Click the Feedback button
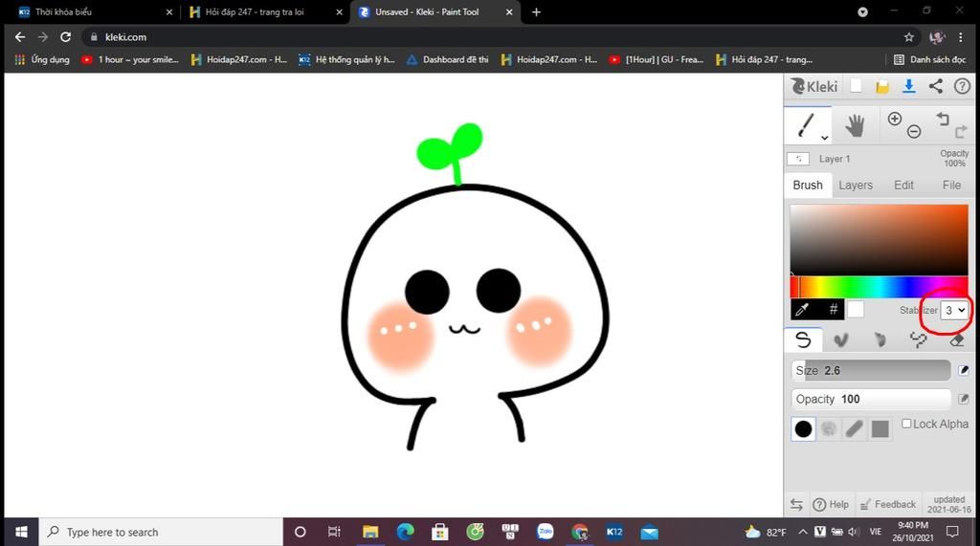Viewport: 980px width, 546px height. (x=887, y=504)
